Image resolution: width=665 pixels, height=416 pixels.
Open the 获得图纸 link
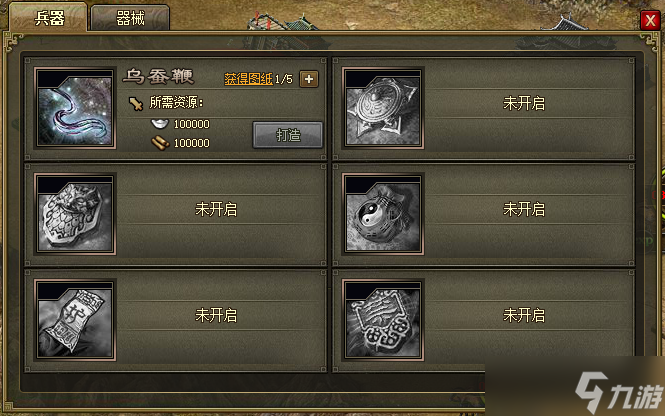pyautogui.click(x=249, y=79)
